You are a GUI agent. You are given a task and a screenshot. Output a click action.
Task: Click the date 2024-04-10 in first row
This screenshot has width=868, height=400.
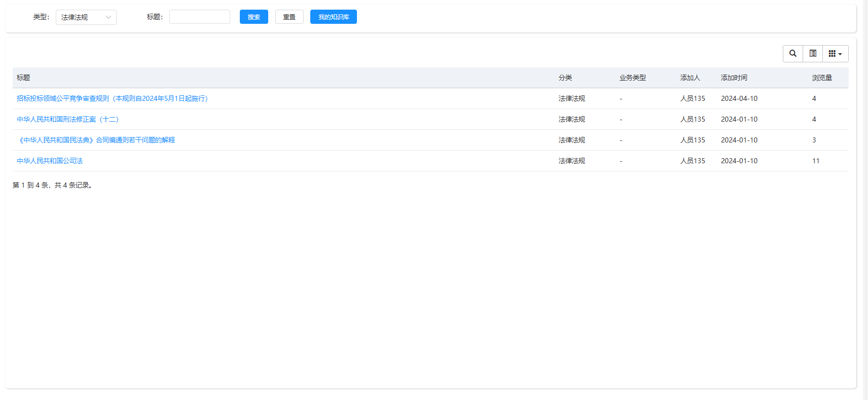click(739, 98)
